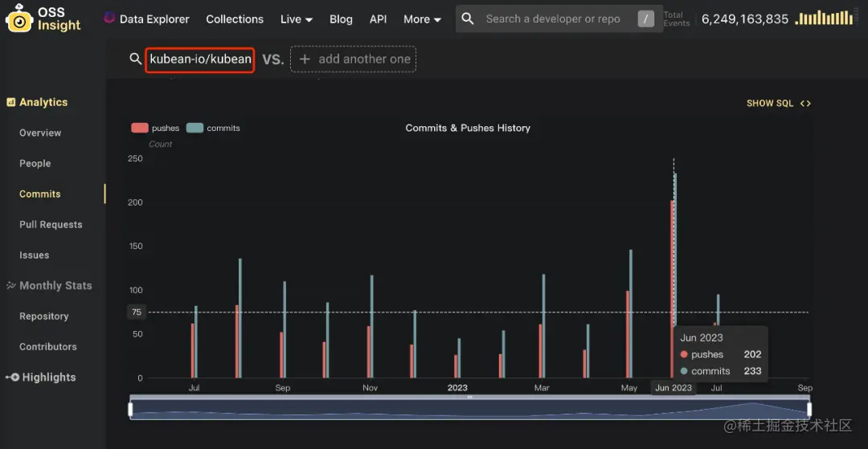Viewport: 868px width, 449px height.
Task: Select Commits in the sidebar
Action: pos(40,194)
